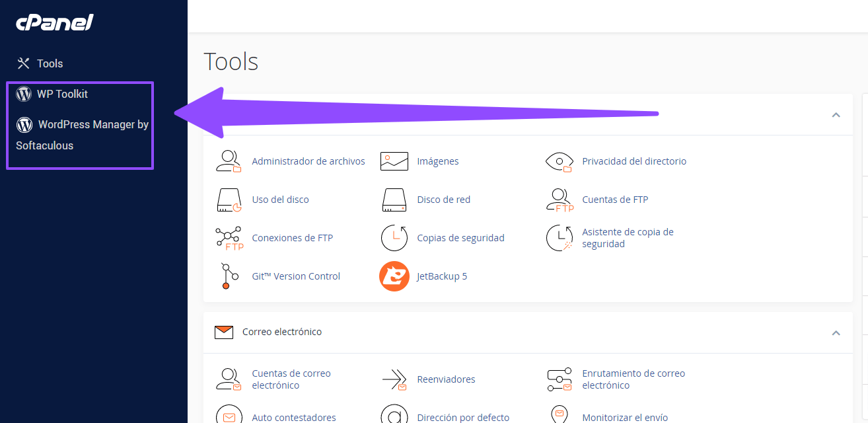868x423 pixels.
Task: Click the Imágenes icon
Action: (394, 161)
